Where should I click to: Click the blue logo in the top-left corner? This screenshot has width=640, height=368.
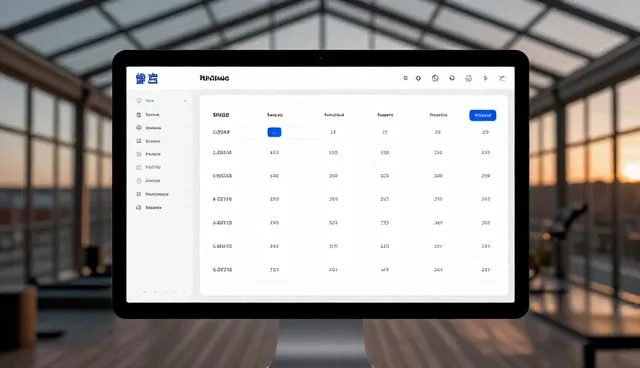(x=147, y=78)
